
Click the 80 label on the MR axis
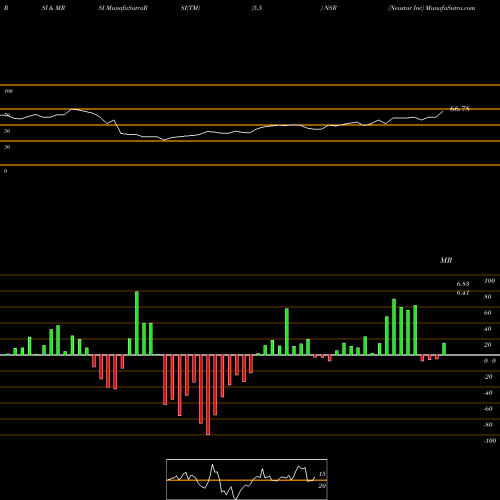[x=488, y=297]
